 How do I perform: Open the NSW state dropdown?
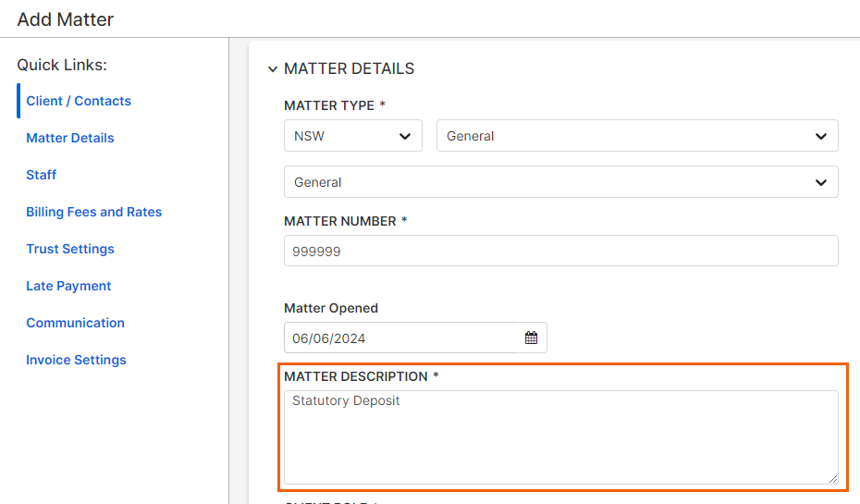click(x=352, y=136)
